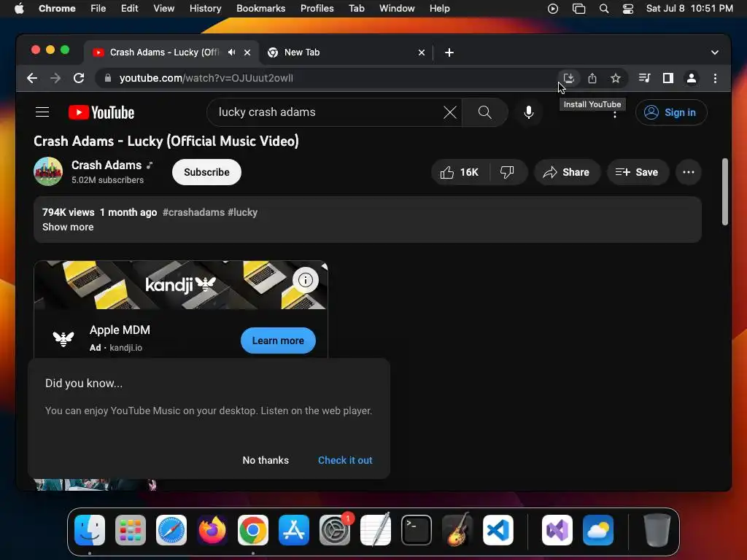This screenshot has height=560, width=747.
Task: Click the Subscribe button
Action: (206, 172)
